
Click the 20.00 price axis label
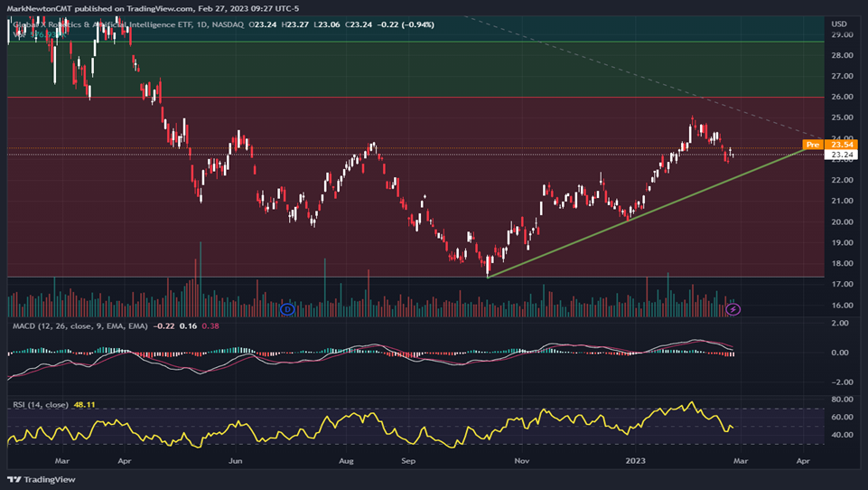[x=842, y=221]
